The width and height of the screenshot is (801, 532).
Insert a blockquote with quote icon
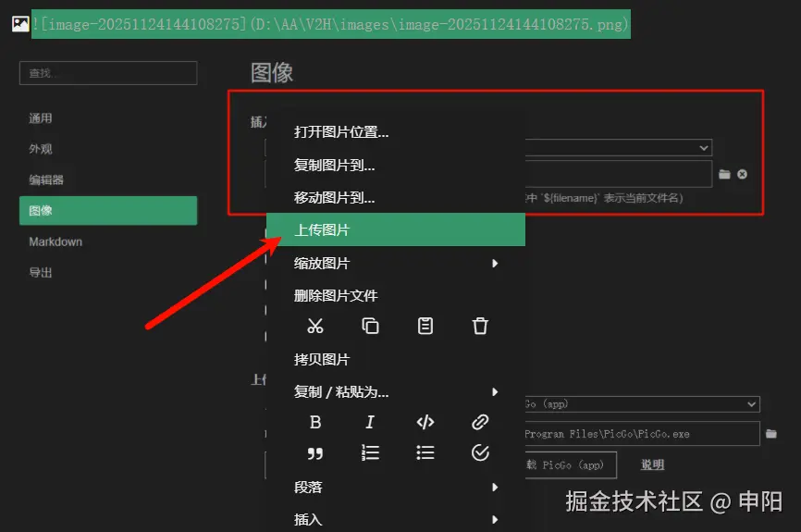315,453
